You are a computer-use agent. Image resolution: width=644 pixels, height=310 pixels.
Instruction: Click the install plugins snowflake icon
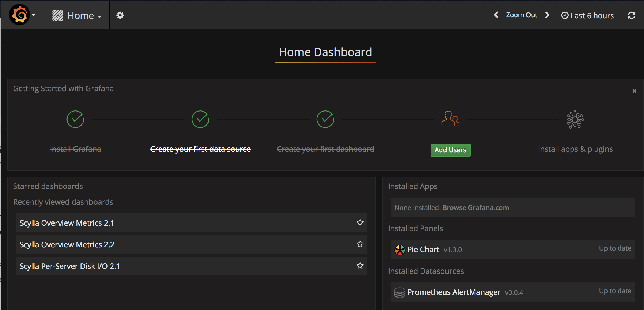pos(575,119)
